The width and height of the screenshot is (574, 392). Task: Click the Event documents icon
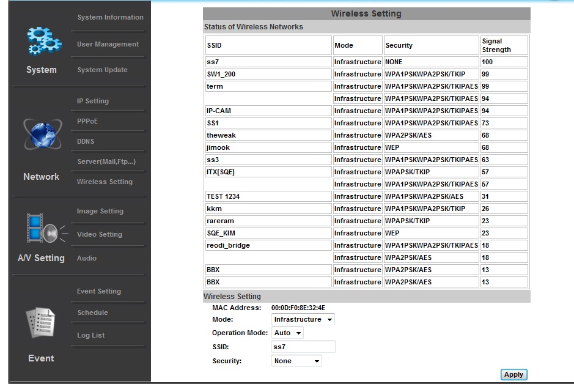coord(40,324)
